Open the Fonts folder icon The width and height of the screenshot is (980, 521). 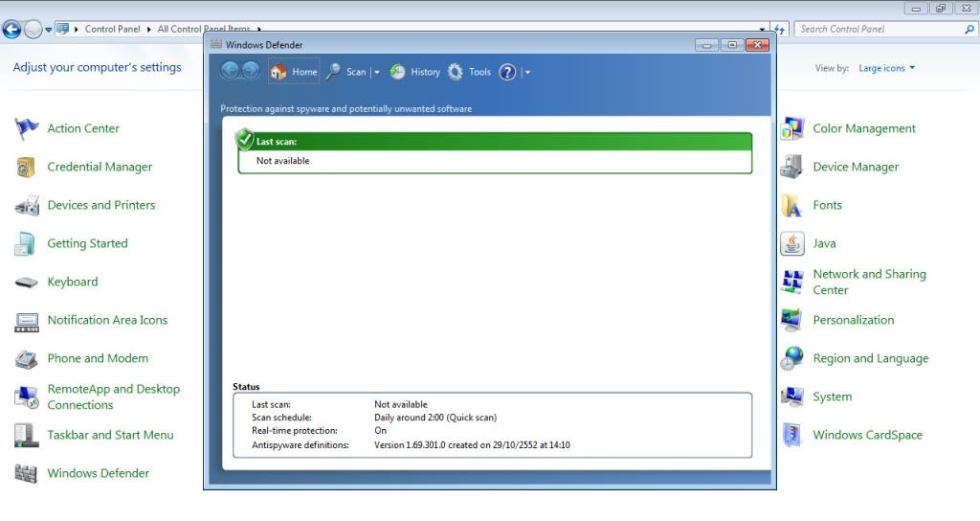[x=791, y=205]
